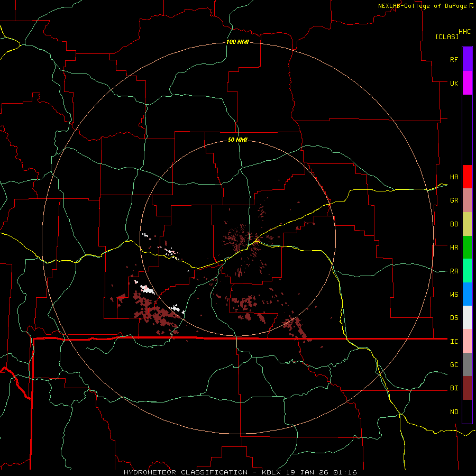Click the magenta UK legend color swatch

467,83
